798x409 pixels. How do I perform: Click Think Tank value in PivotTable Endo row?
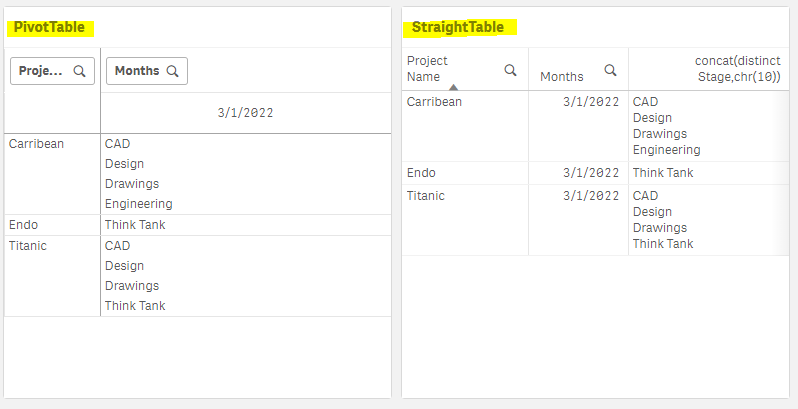135,225
